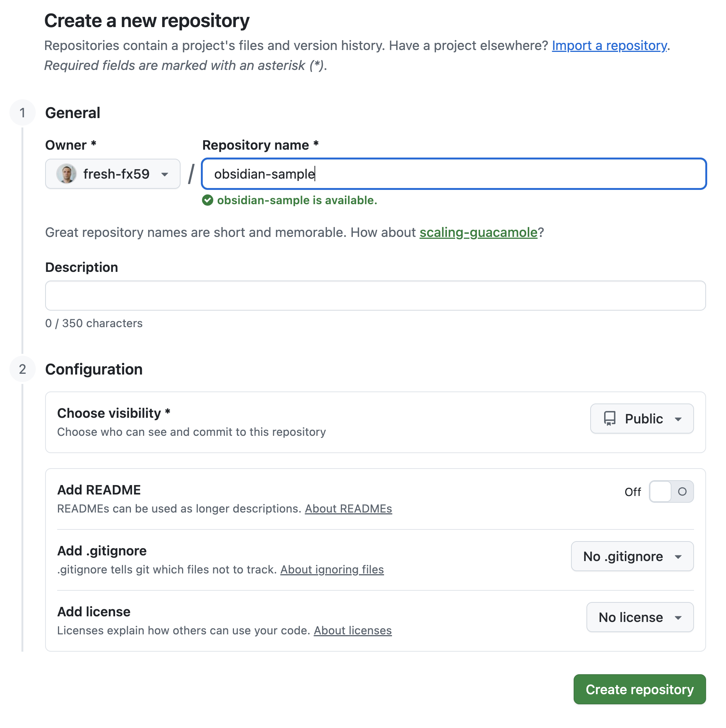Open the Owner dropdown showing fresh-fx59
The width and height of the screenshot is (726, 728).
coord(112,174)
